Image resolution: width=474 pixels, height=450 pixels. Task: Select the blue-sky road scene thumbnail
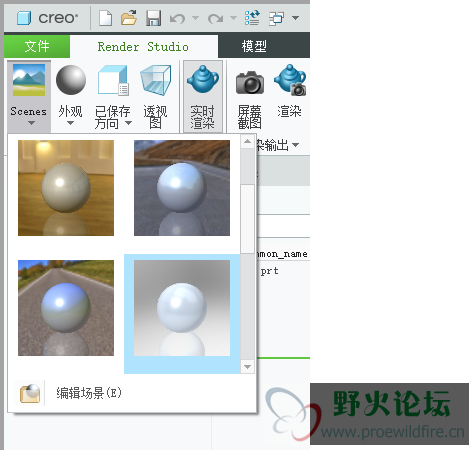pyautogui.click(x=66, y=308)
